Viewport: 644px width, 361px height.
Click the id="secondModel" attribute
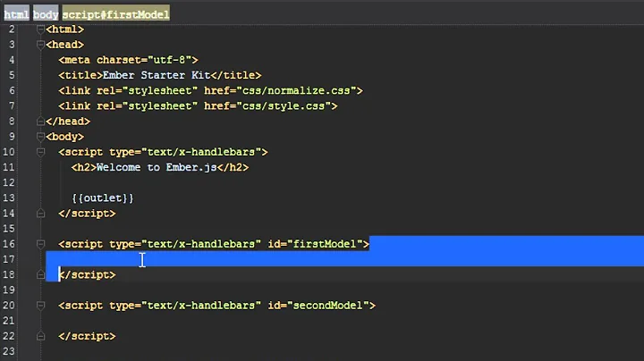click(318, 306)
